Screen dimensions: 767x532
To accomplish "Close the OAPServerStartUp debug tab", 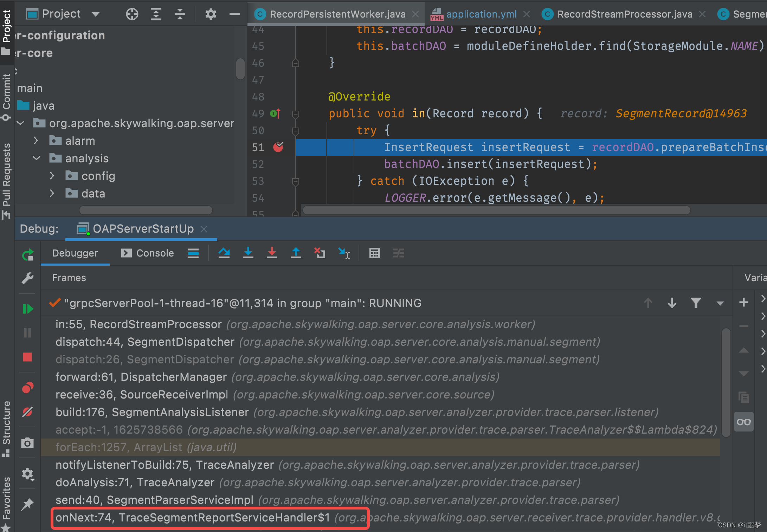I will click(x=204, y=229).
